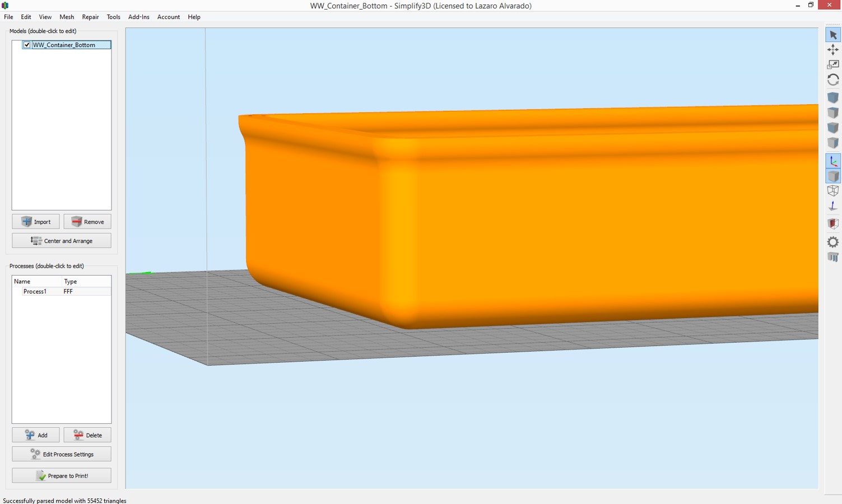This screenshot has width=842, height=504.
Task: Click Center and Arrange button
Action: point(62,241)
